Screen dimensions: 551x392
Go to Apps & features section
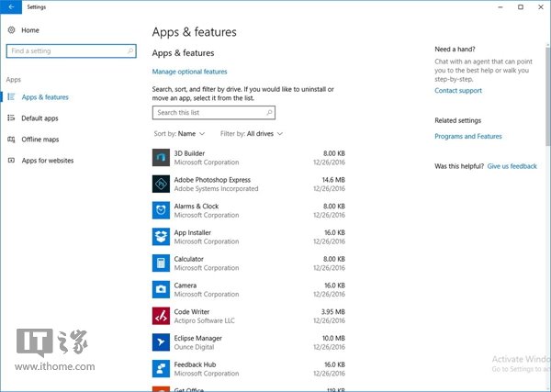pos(45,97)
